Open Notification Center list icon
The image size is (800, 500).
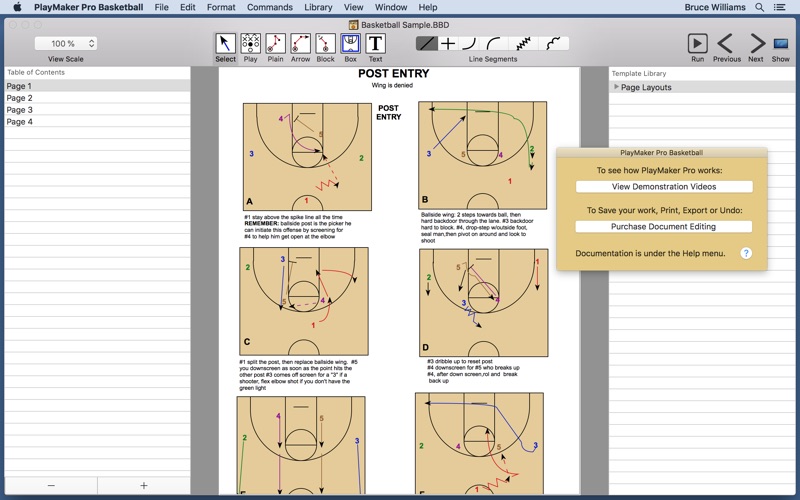(x=780, y=7)
